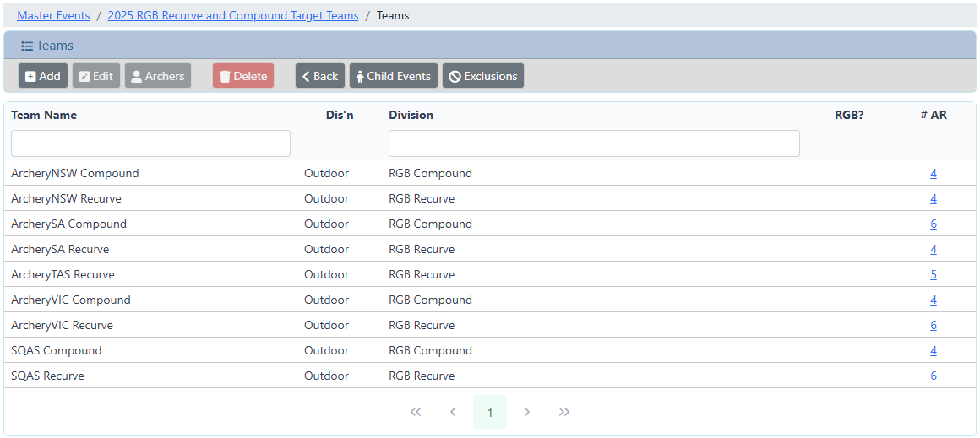Jump to first page of results
Screen dimensions: 980x438
(x=416, y=412)
